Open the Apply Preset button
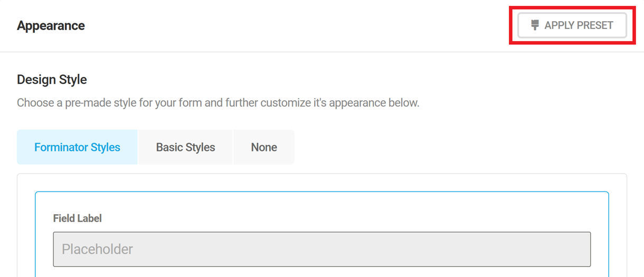The height and width of the screenshot is (277, 644). (572, 25)
